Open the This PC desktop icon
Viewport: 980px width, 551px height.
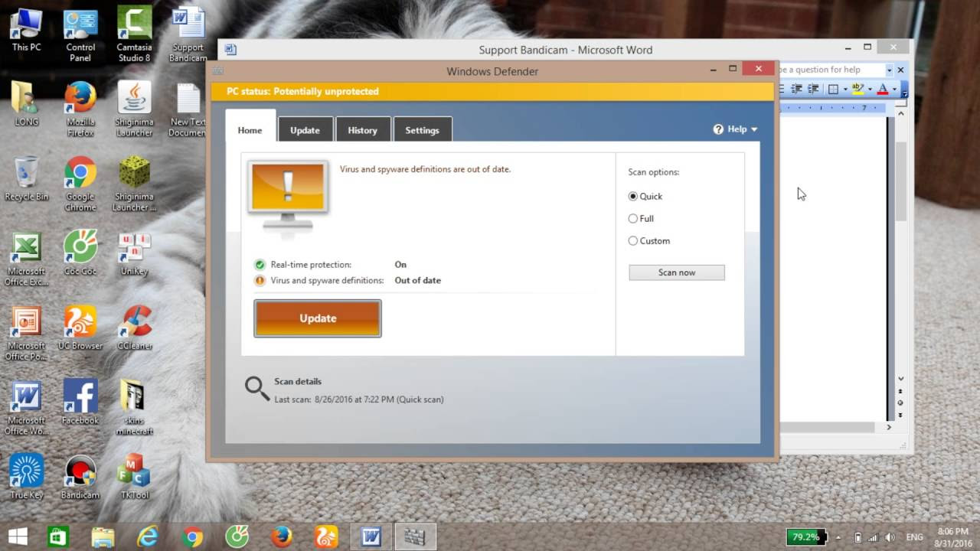pyautogui.click(x=26, y=31)
